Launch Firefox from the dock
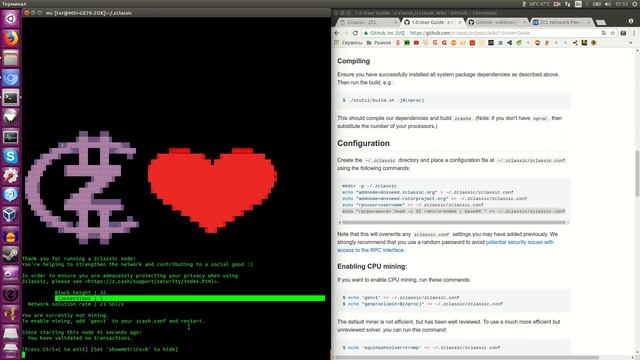Viewport: 640px width, 360px height. click(11, 38)
